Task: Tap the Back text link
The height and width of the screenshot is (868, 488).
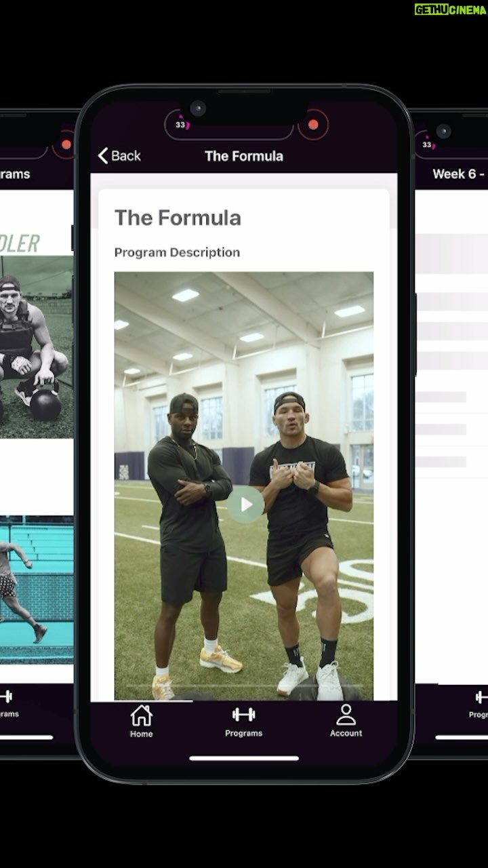Action: [126, 156]
